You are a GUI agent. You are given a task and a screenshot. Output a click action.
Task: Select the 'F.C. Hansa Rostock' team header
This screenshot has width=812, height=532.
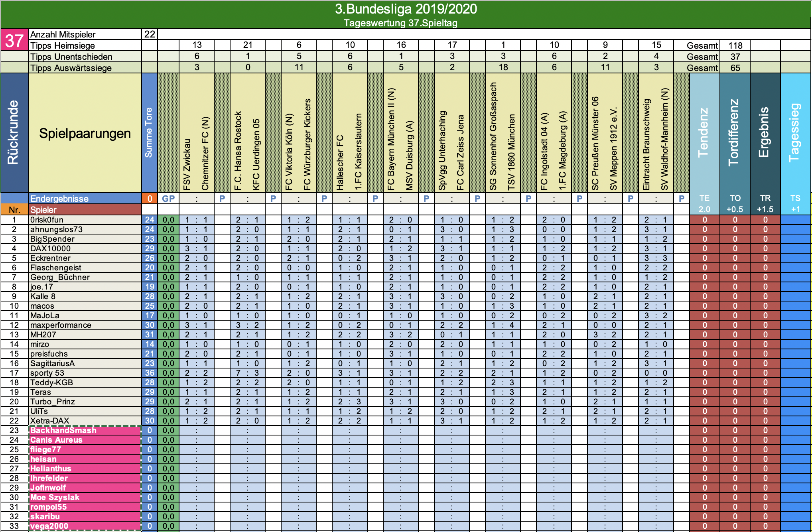pyautogui.click(x=238, y=151)
